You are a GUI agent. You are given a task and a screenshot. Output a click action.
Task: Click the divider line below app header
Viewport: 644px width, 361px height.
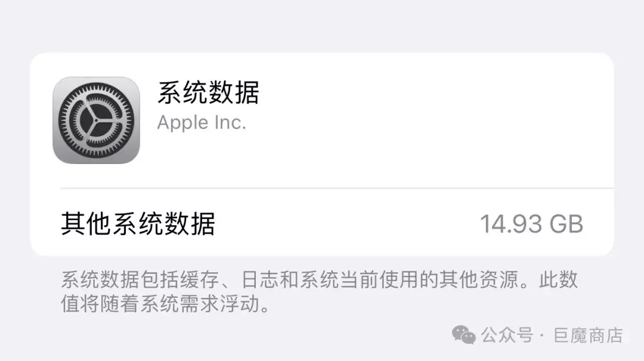pos(337,188)
